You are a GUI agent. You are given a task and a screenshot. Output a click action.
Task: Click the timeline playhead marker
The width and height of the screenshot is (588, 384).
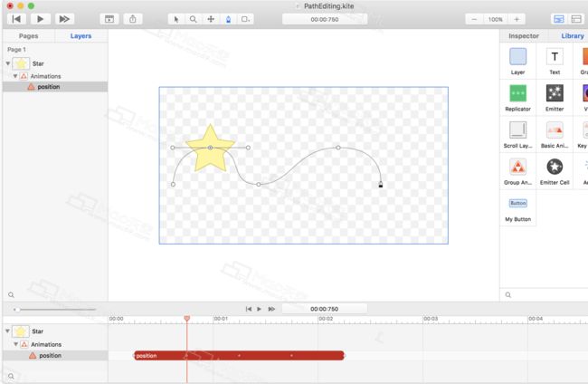pyautogui.click(x=186, y=318)
